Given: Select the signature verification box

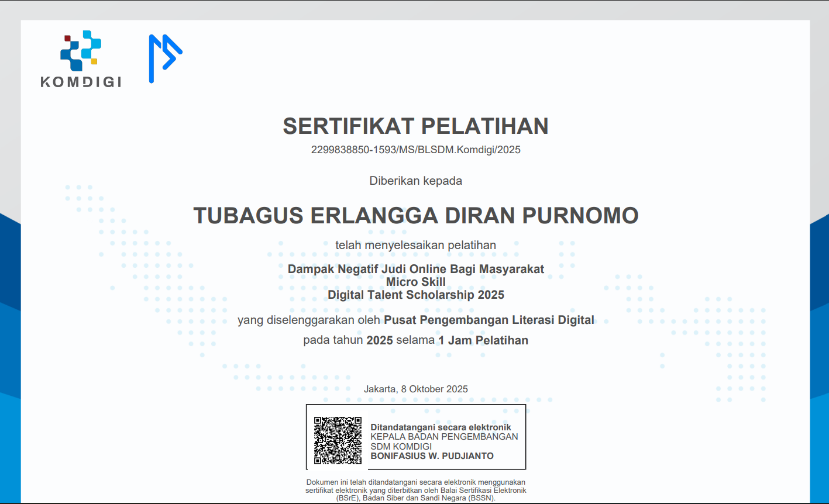Looking at the screenshot, I should (x=417, y=437).
